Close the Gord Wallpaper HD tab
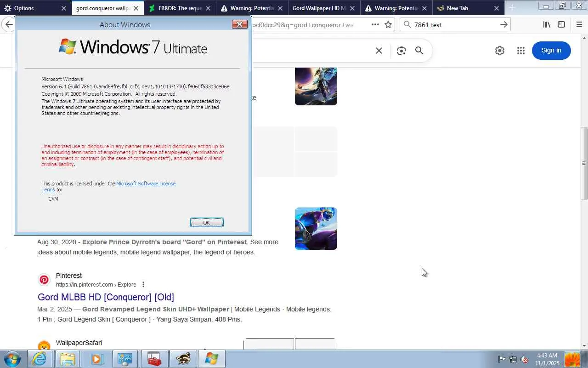The width and height of the screenshot is (588, 368). point(352,8)
